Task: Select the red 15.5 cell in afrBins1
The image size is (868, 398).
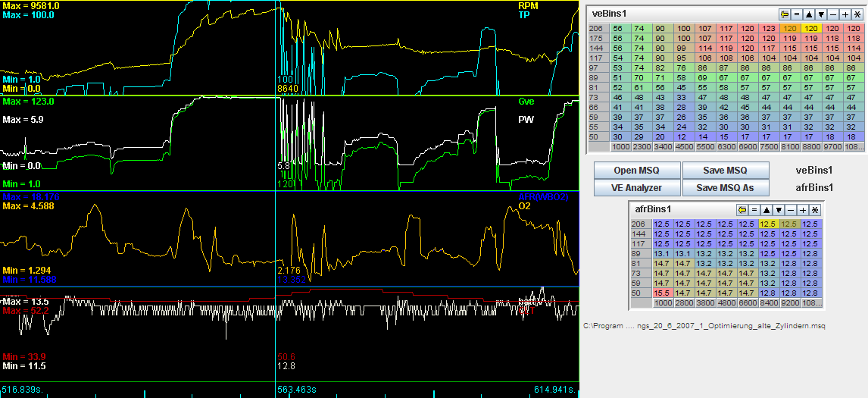Action: [663, 293]
